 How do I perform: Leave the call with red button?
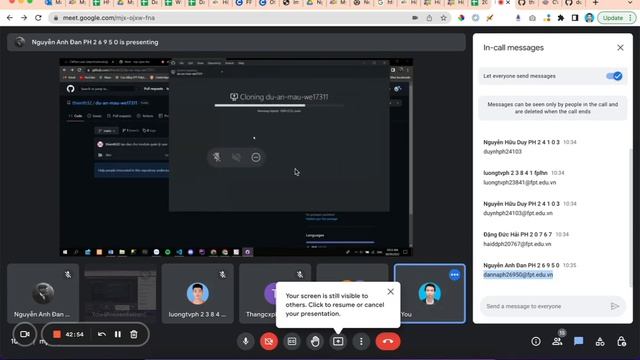coord(388,341)
